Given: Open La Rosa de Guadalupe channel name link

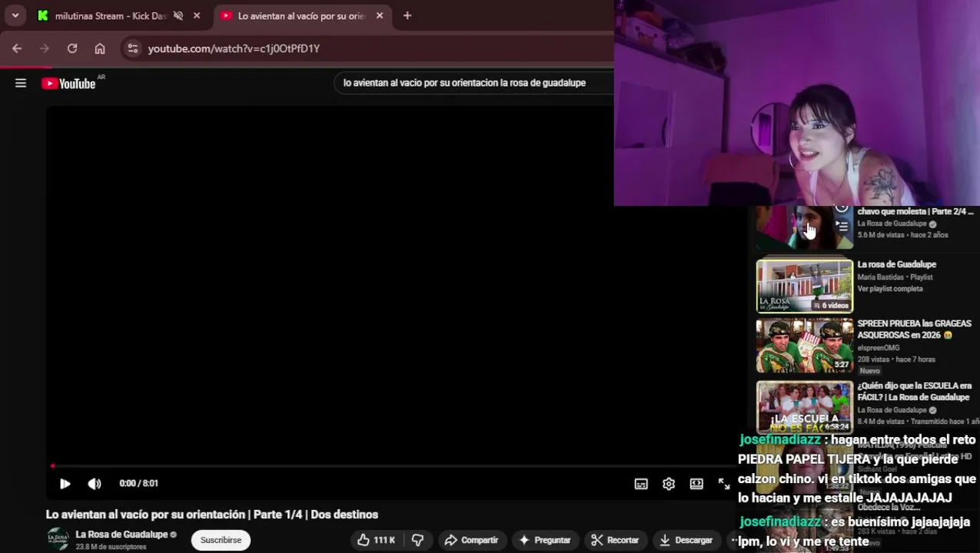Looking at the screenshot, I should click(121, 535).
